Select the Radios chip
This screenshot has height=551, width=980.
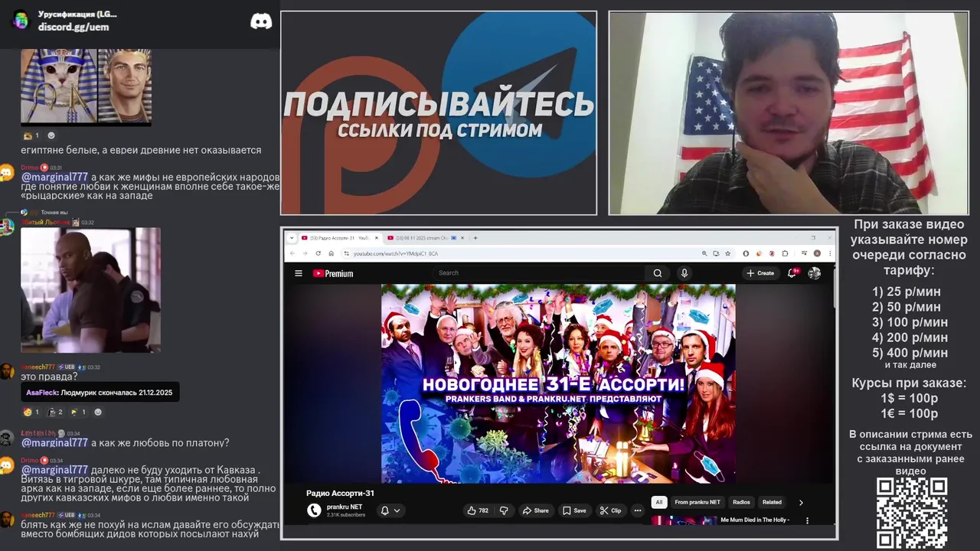coord(741,502)
